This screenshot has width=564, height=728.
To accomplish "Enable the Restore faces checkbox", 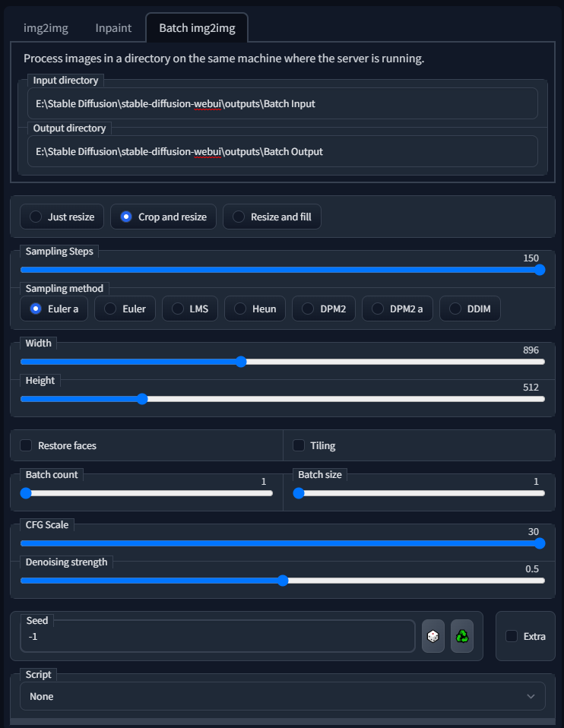I will (x=26, y=445).
